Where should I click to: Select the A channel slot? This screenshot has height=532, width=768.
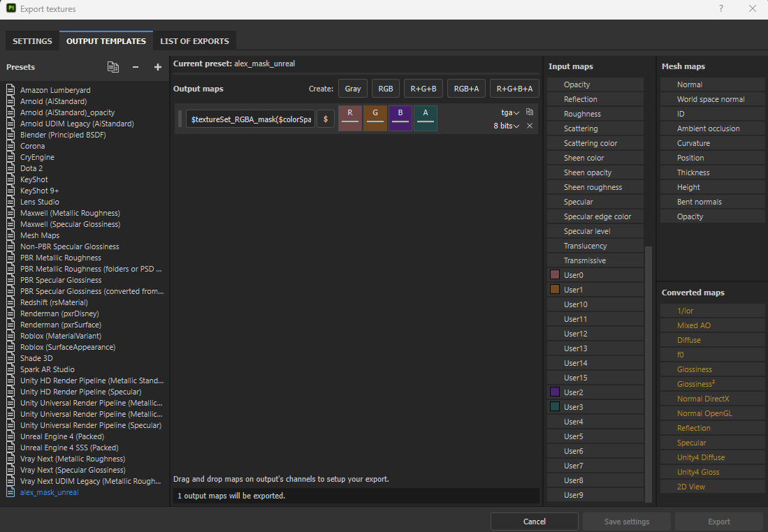click(x=425, y=117)
